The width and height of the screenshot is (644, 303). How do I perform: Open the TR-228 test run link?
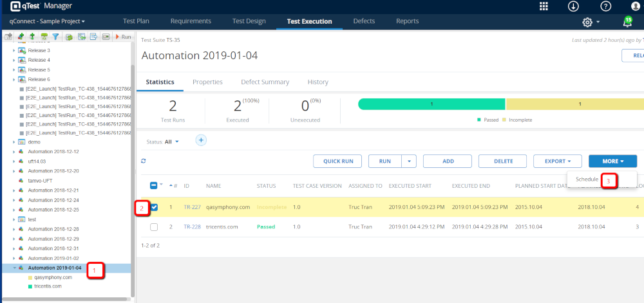(192, 227)
